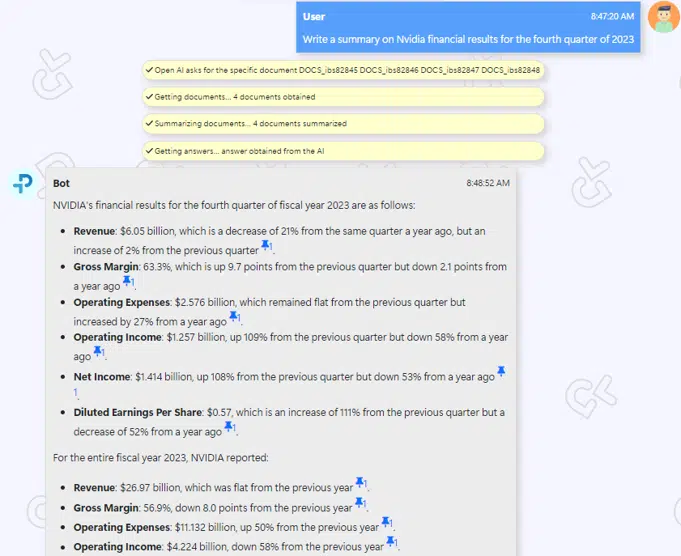This screenshot has width=681, height=556.
Task: Click the 'Bot' sender name
Action: [61, 183]
